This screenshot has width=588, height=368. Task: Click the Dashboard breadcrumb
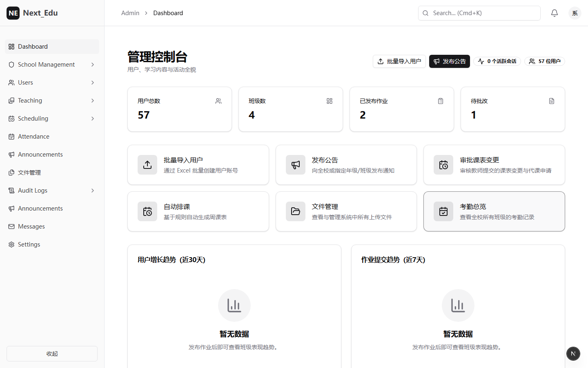coord(168,13)
